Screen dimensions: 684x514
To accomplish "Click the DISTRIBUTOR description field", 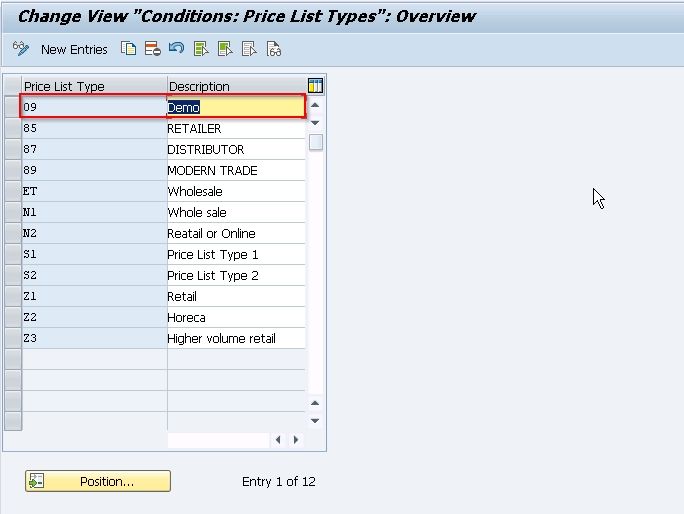I will click(236, 149).
